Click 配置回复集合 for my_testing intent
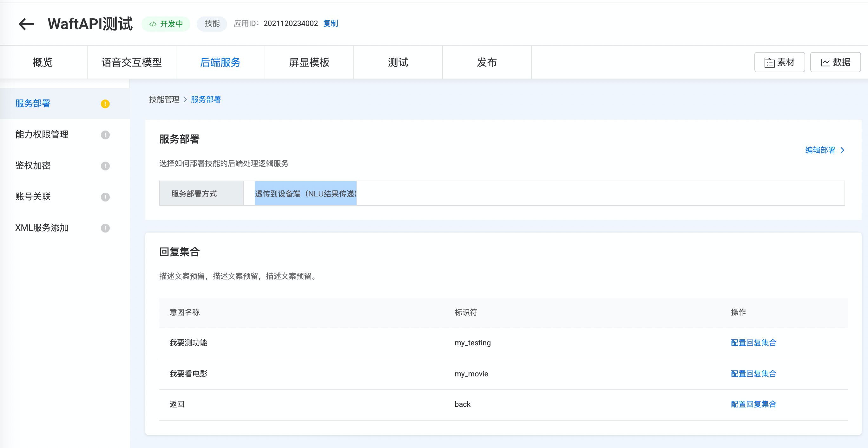This screenshot has width=868, height=448. 753,342
